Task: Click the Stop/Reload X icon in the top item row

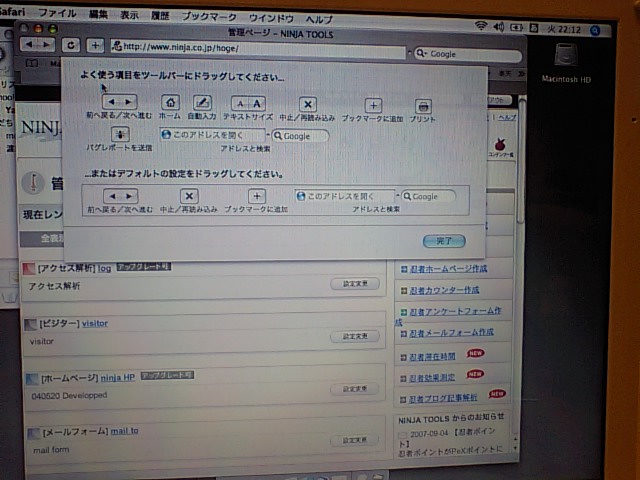Action: (x=308, y=105)
